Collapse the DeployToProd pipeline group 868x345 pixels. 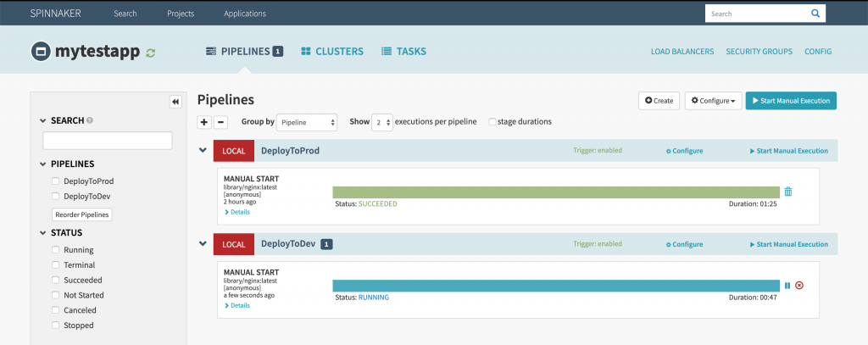[x=203, y=151]
